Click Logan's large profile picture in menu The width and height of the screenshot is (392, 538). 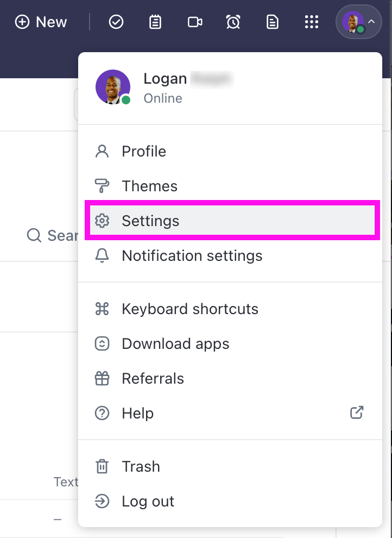tap(113, 87)
